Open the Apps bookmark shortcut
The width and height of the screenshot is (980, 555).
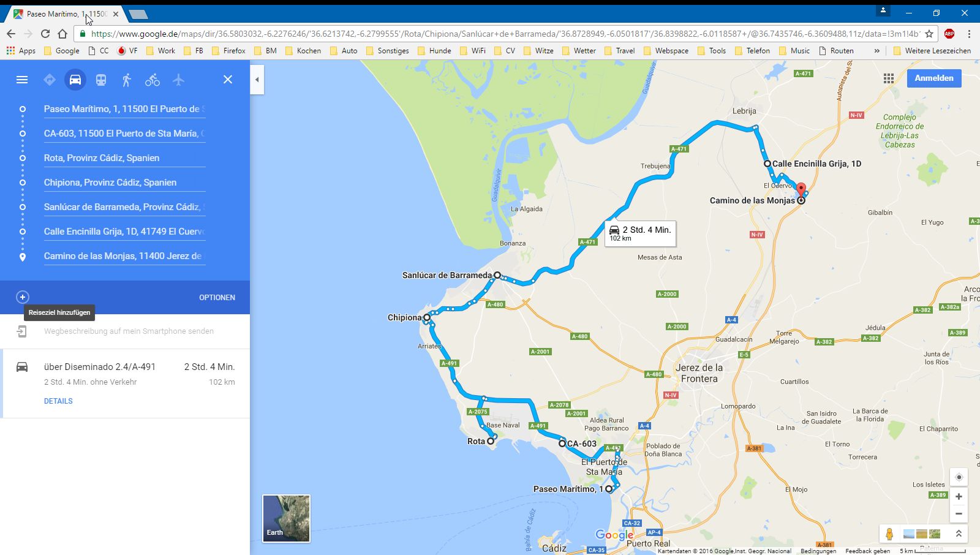21,51
